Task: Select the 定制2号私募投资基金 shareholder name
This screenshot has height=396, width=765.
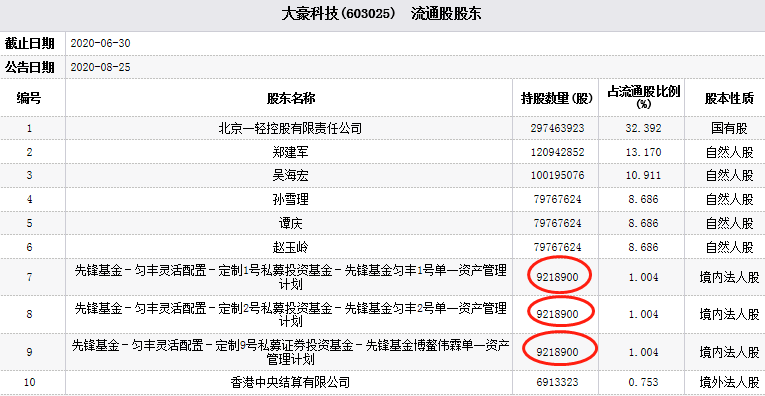Action: 290,315
